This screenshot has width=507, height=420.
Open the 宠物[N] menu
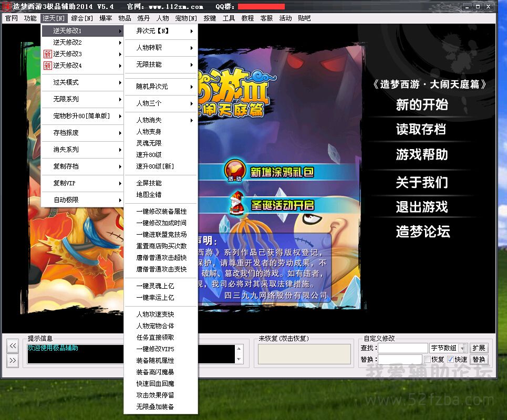point(186,18)
